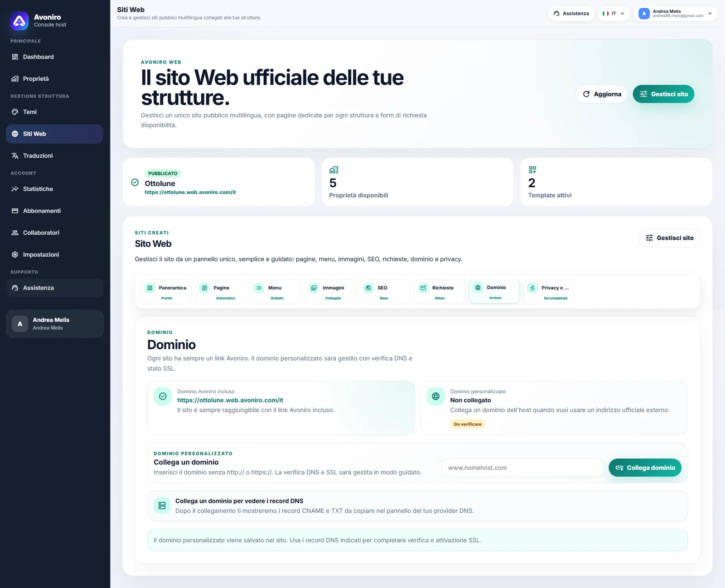Image resolution: width=725 pixels, height=588 pixels.
Task: Open Dashboard in the sidebar
Action: (x=54, y=57)
